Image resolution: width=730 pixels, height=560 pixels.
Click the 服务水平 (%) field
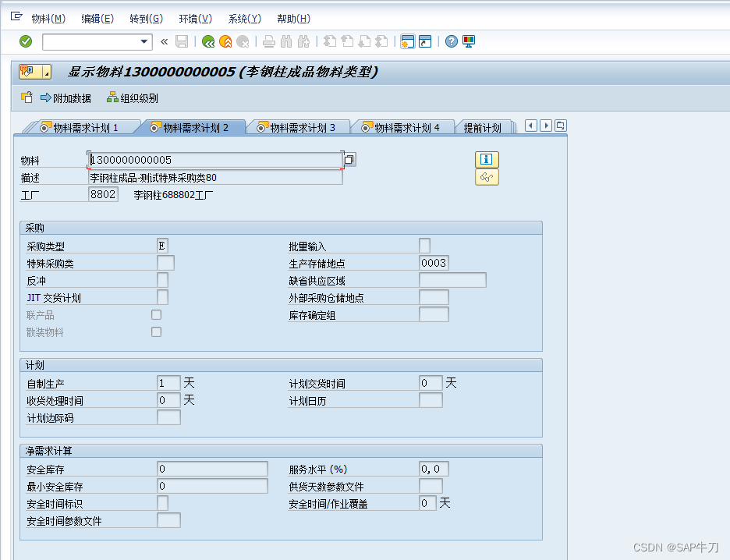click(x=434, y=468)
